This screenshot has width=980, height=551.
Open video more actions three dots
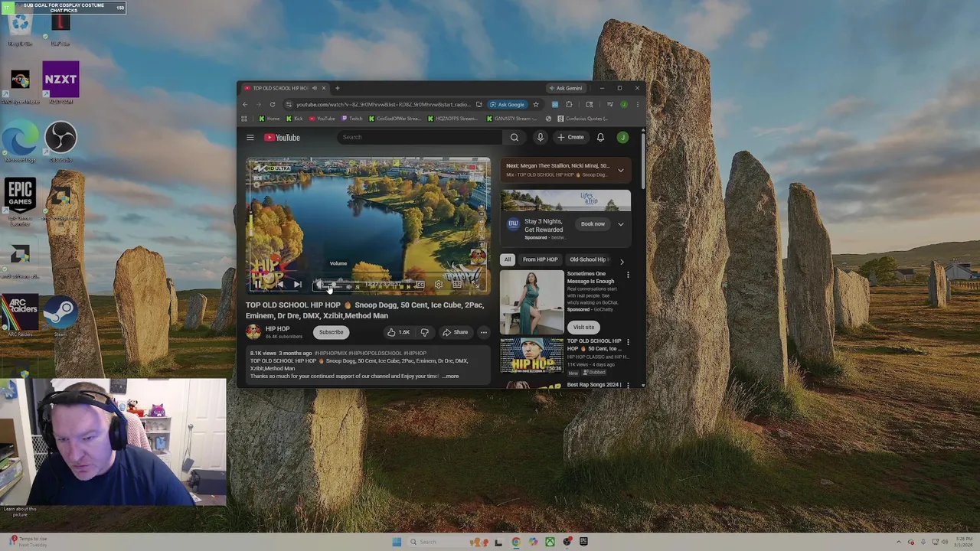tap(483, 332)
